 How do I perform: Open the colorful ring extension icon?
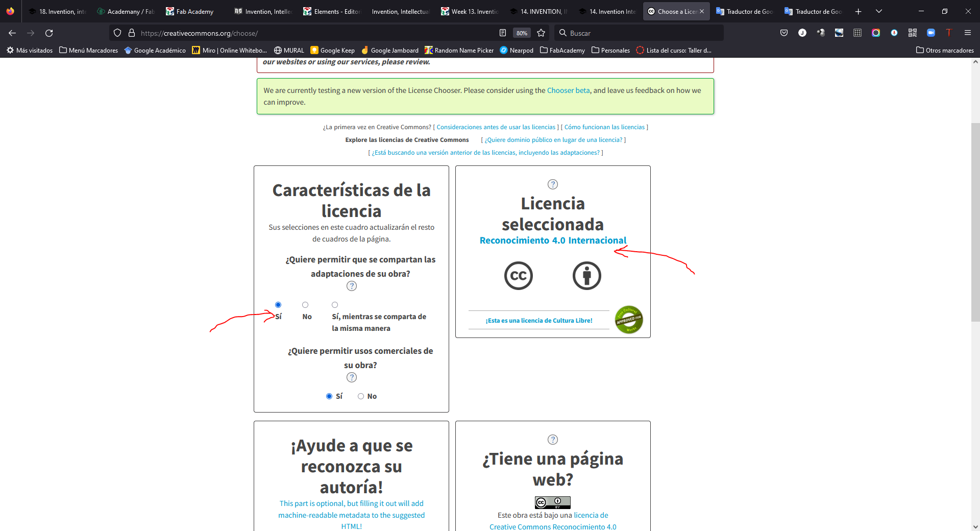click(876, 33)
